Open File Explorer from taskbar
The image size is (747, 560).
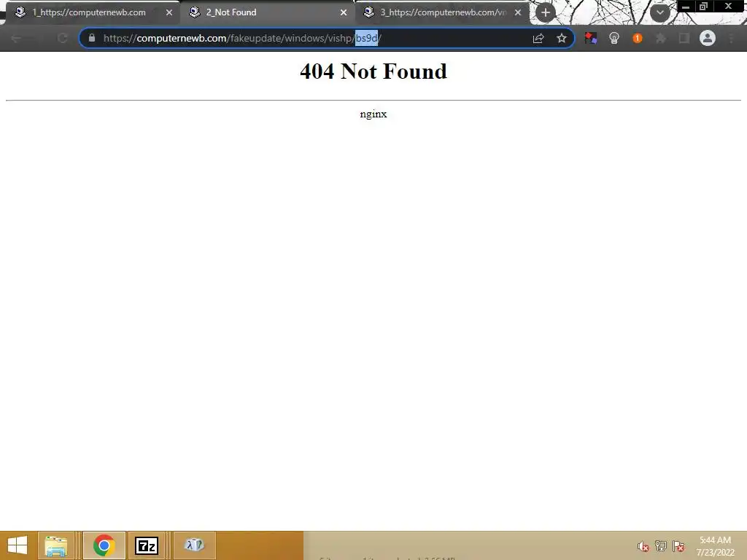55,545
